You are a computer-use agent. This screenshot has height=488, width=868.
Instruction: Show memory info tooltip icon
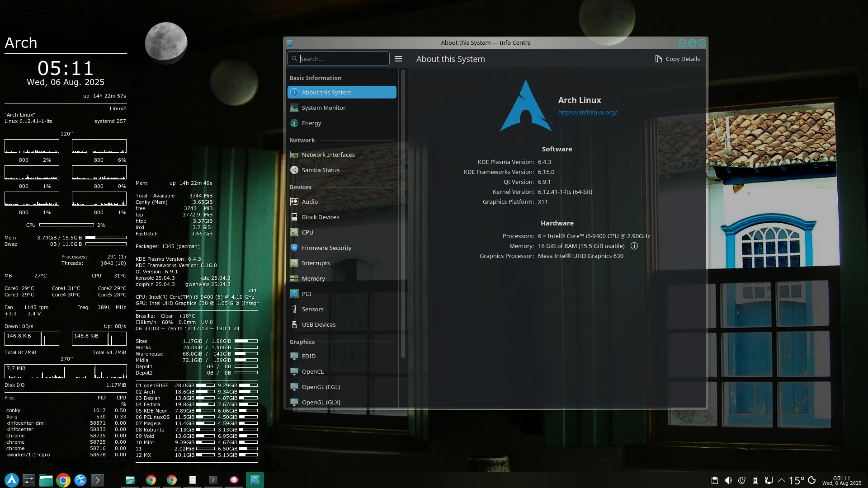click(634, 246)
